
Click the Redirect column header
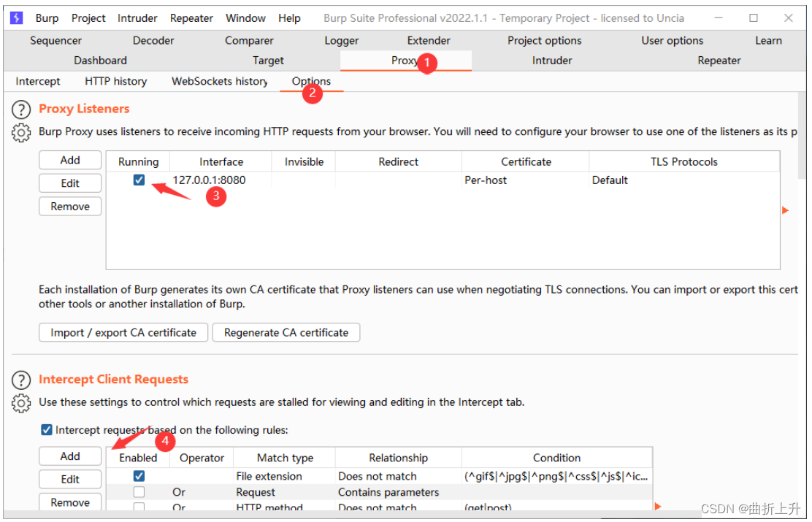398,162
